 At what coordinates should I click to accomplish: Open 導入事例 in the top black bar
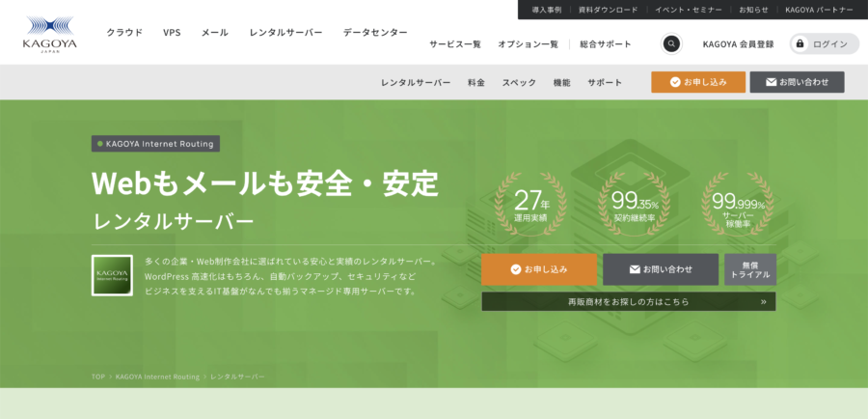coord(547,10)
